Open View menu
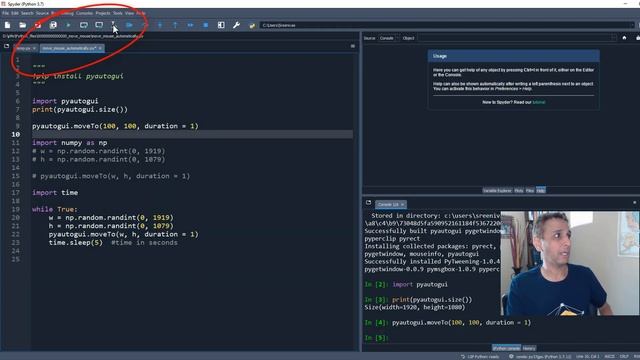Viewport: 640px width, 360px height. [129, 13]
